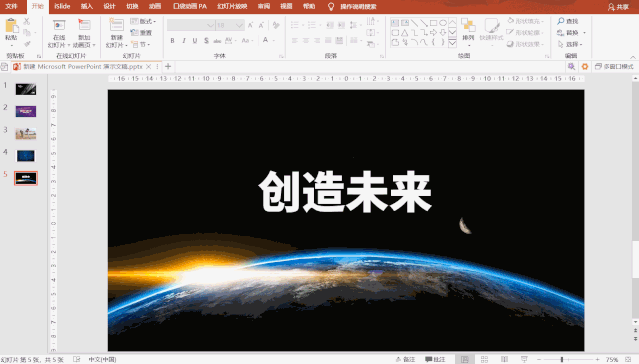
Task: Open the Notes pane from status bar
Action: pos(405,359)
